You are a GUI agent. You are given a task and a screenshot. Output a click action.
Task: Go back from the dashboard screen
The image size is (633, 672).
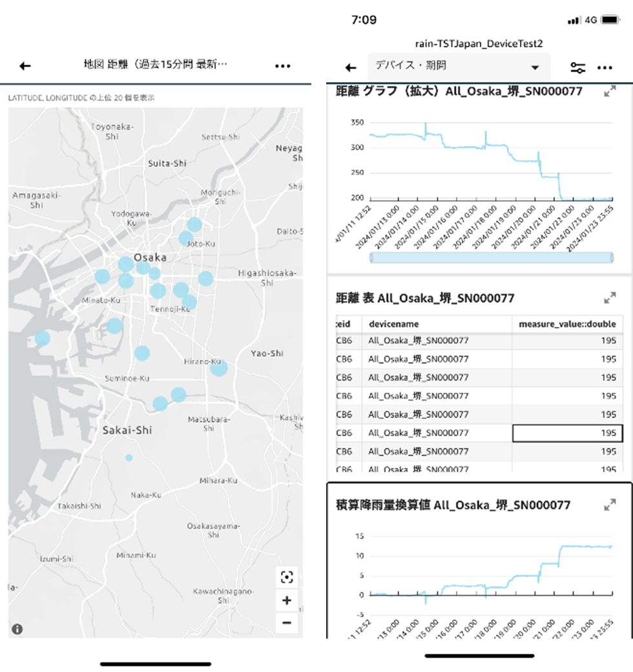(351, 68)
